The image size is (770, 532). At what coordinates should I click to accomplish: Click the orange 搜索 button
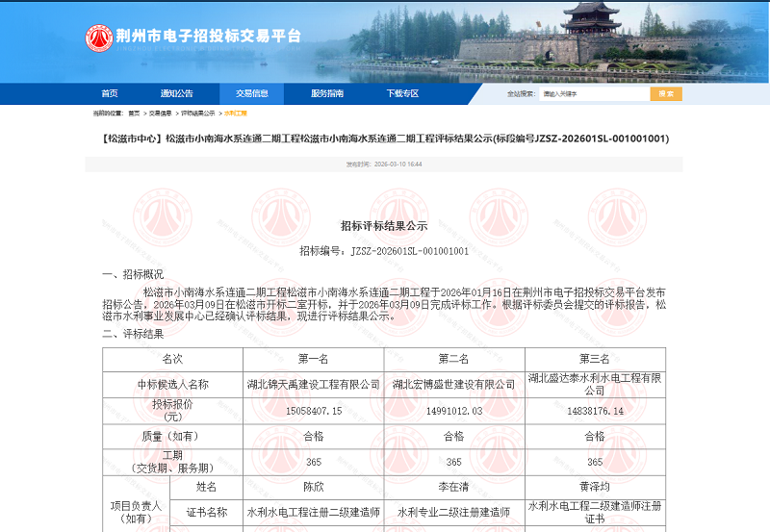(x=666, y=93)
